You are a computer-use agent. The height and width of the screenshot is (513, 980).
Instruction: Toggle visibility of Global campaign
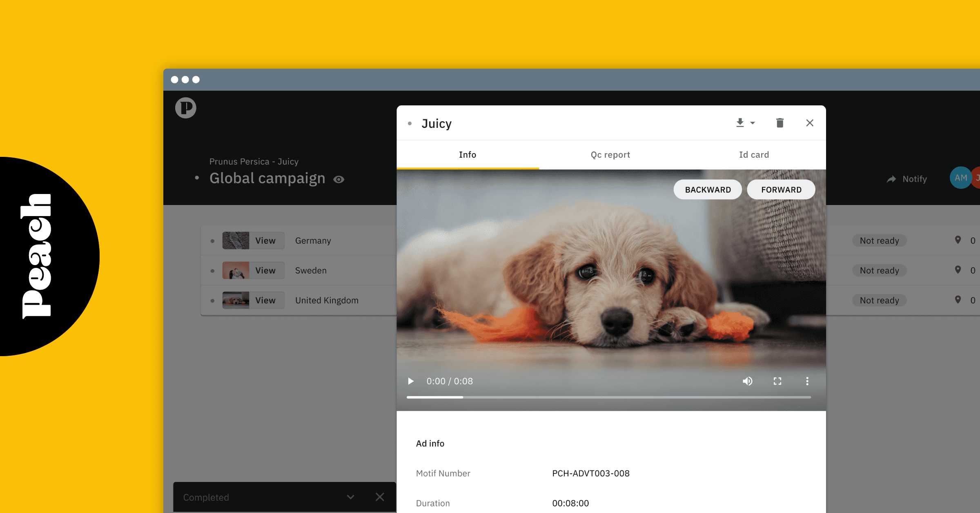click(339, 179)
